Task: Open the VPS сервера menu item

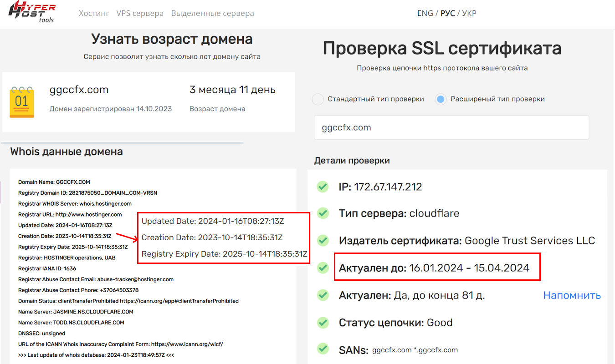Action: pos(140,13)
